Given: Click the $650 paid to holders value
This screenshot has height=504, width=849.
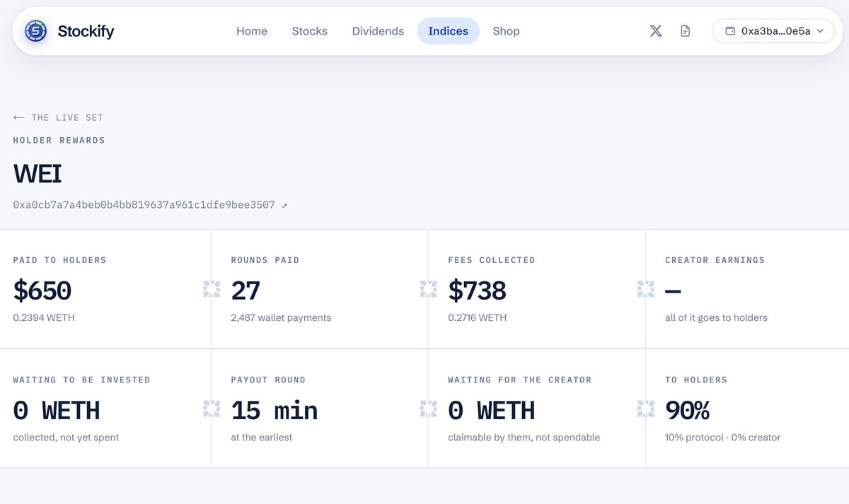Looking at the screenshot, I should tap(42, 291).
